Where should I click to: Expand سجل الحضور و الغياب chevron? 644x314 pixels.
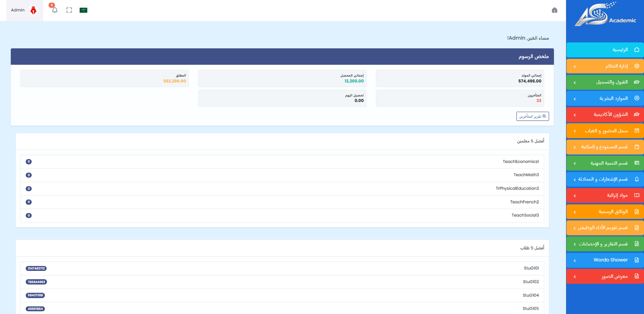click(575, 131)
